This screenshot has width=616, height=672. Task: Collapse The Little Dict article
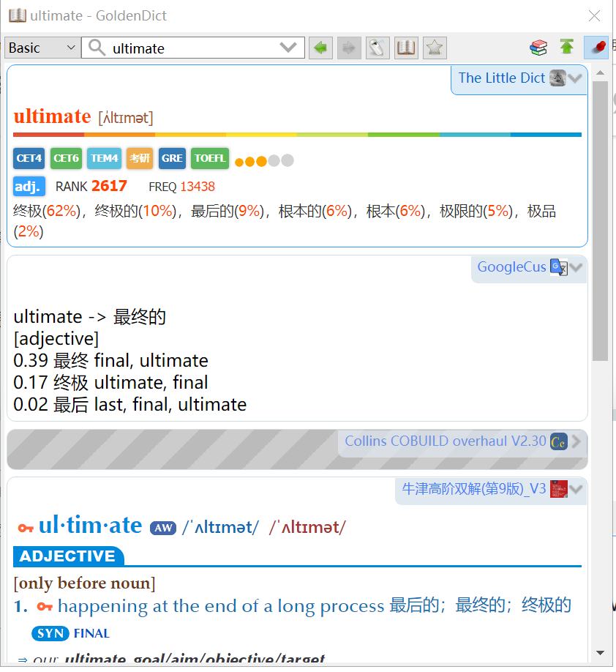point(576,78)
